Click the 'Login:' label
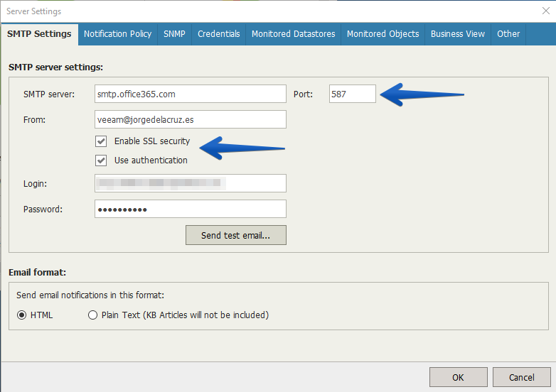This screenshot has width=556, height=392. (x=35, y=183)
